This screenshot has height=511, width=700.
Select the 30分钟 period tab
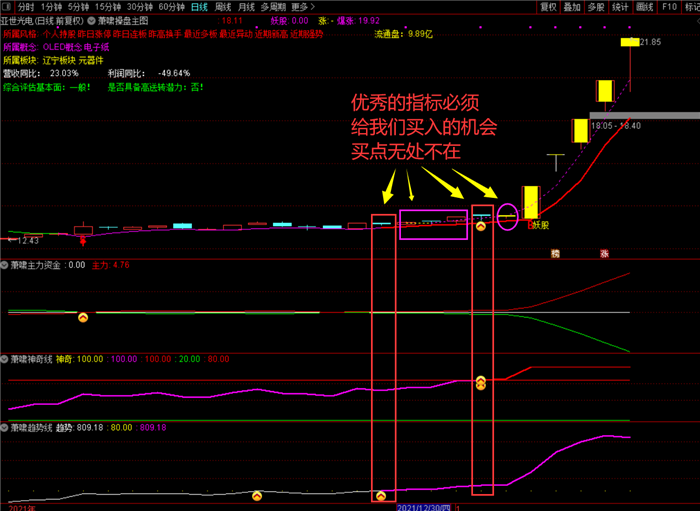140,7
